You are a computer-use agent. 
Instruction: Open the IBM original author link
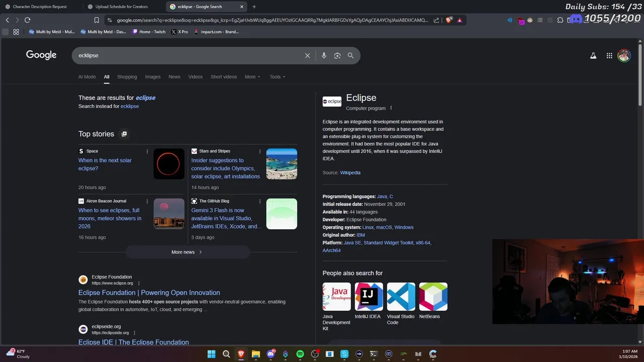click(x=360, y=235)
